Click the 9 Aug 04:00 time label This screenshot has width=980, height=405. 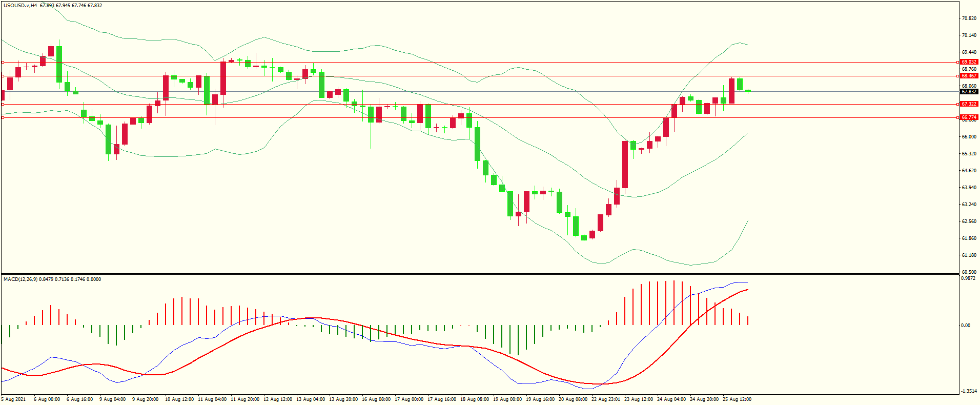click(x=112, y=399)
